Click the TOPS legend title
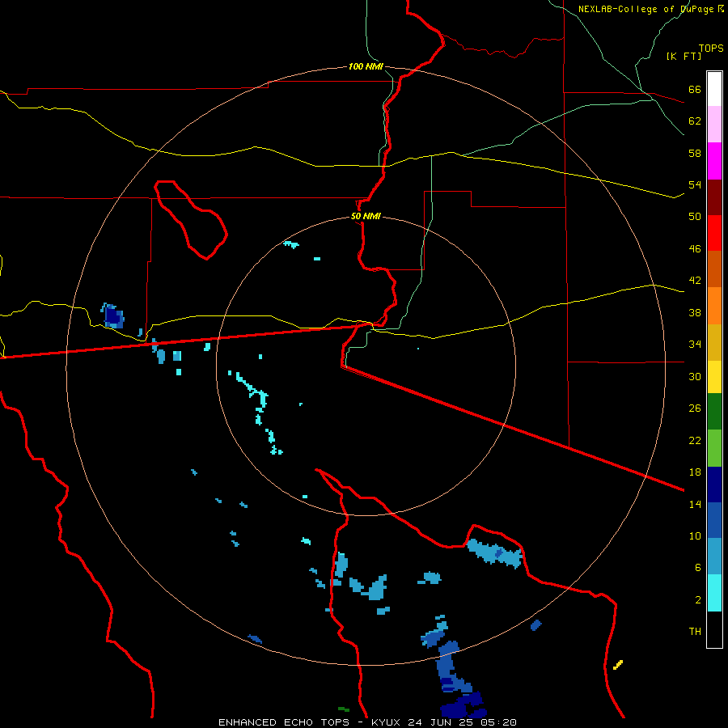 [711, 49]
